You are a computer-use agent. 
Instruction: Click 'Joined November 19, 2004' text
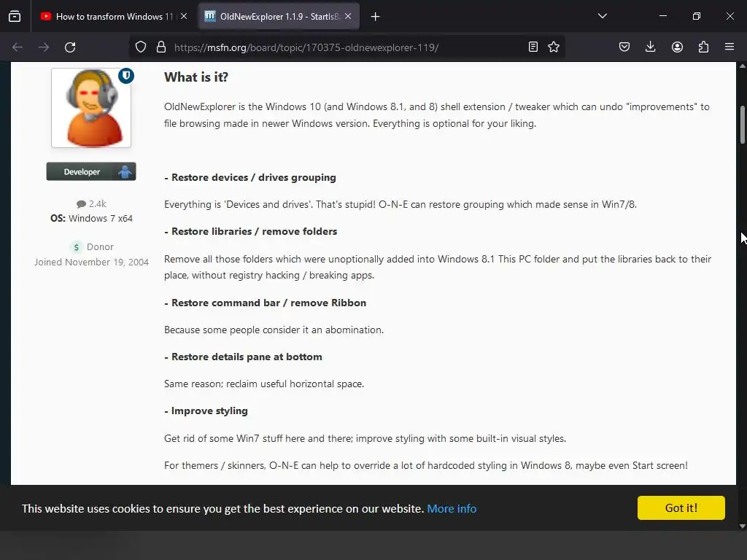(x=91, y=262)
